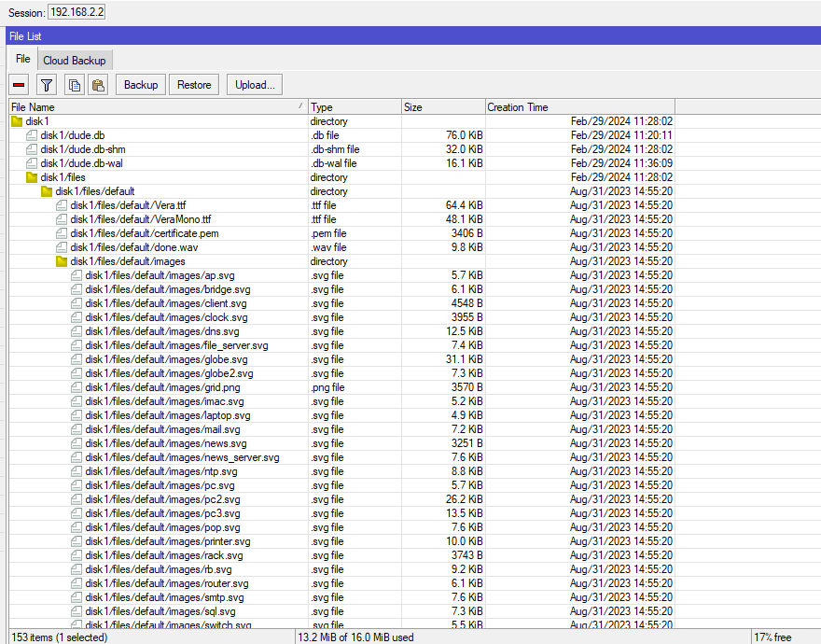Click file icon next to disk1/dude.db-wal

32,163
